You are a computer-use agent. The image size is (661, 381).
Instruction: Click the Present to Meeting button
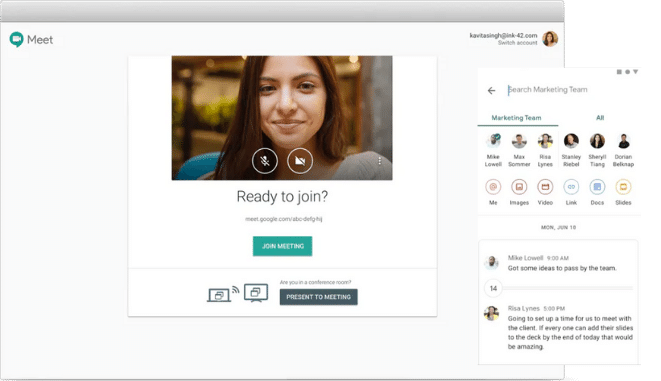[x=318, y=297]
